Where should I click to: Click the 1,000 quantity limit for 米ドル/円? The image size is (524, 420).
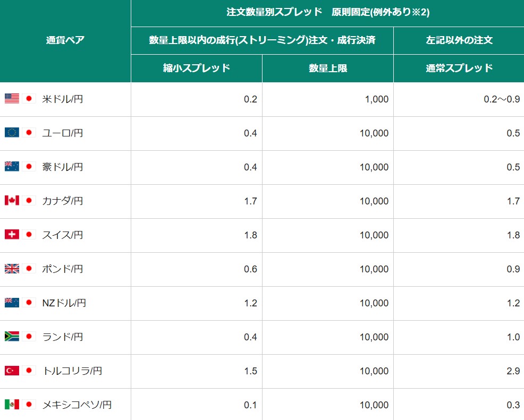[377, 99]
